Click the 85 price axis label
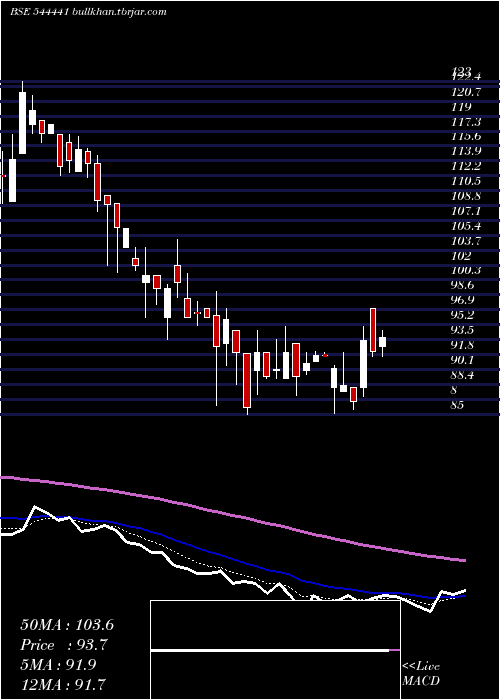This screenshot has height=700, width=500. click(458, 405)
